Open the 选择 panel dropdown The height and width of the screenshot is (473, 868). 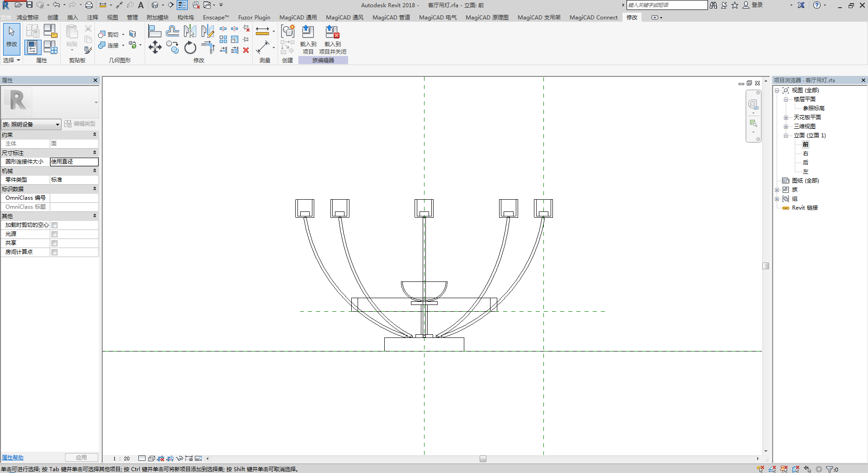12,60
